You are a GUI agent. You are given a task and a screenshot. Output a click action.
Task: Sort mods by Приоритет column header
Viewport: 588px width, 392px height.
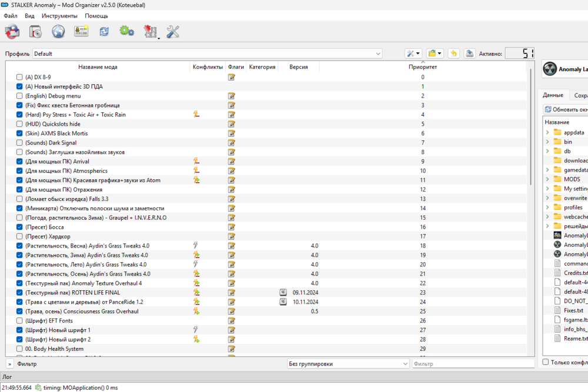point(422,67)
